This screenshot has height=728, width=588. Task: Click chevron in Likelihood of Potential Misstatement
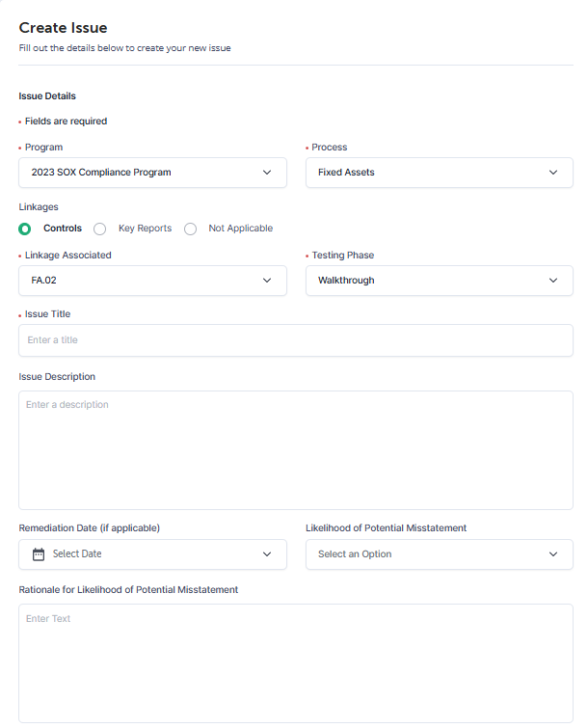click(x=553, y=554)
